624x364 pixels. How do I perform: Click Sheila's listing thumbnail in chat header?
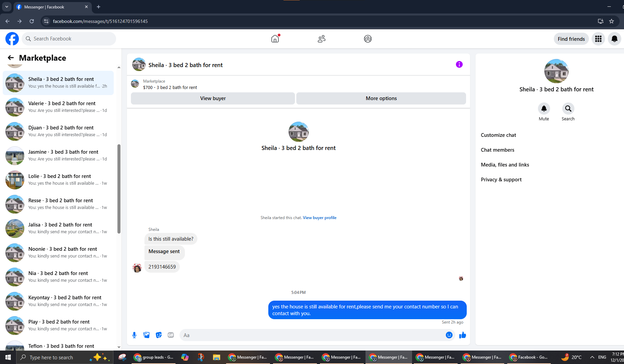139,64
